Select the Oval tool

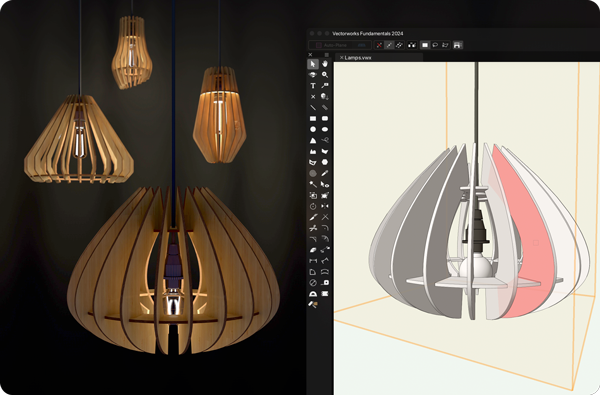pos(325,129)
